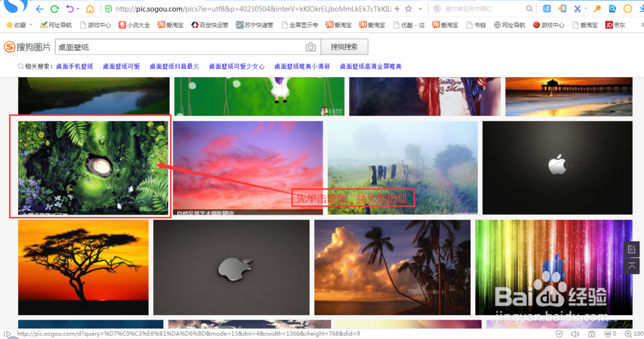Click the green security shield in address bar
The width and height of the screenshot is (644, 339).
click(108, 8)
